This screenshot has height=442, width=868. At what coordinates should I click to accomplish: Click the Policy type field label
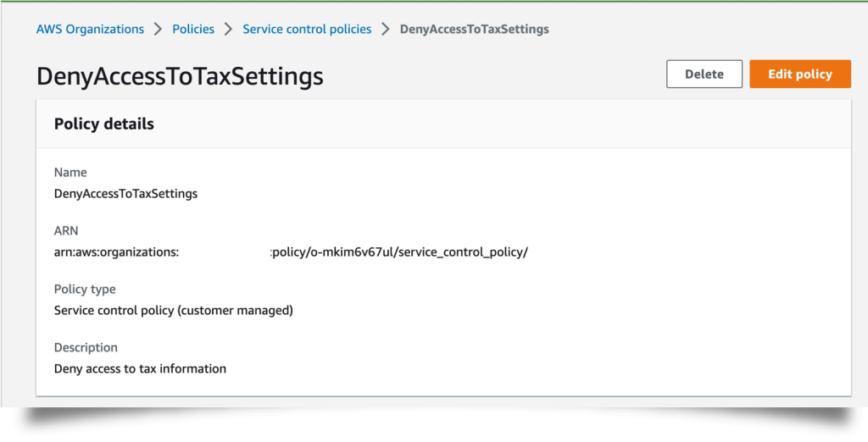(x=85, y=290)
